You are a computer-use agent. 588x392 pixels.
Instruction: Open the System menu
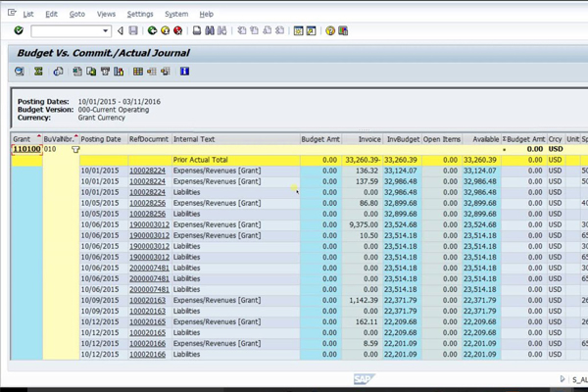(x=176, y=15)
